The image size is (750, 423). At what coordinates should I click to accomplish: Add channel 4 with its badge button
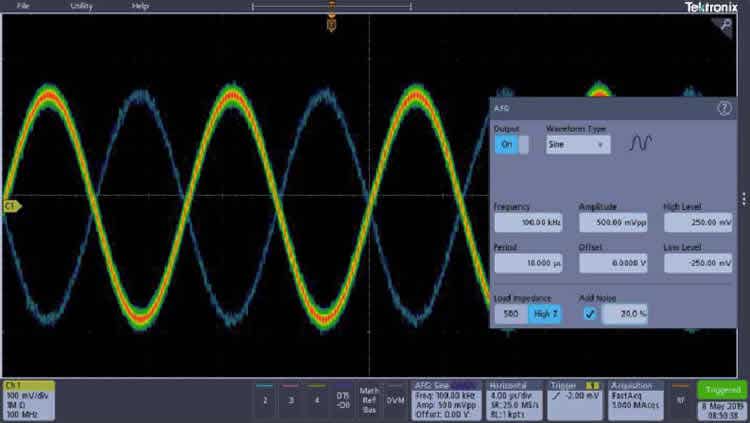tap(317, 399)
